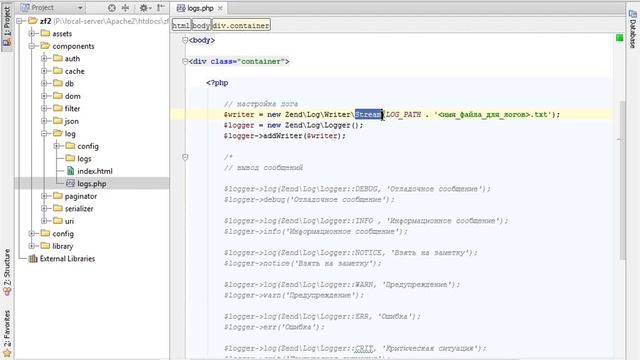640x360 pixels.
Task: Open the Z: Structure side tab
Action: pos(7,272)
